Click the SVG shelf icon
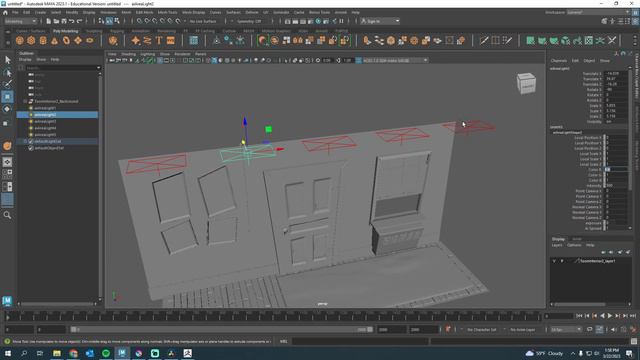This screenshot has height=360, width=640. tap(171, 40)
